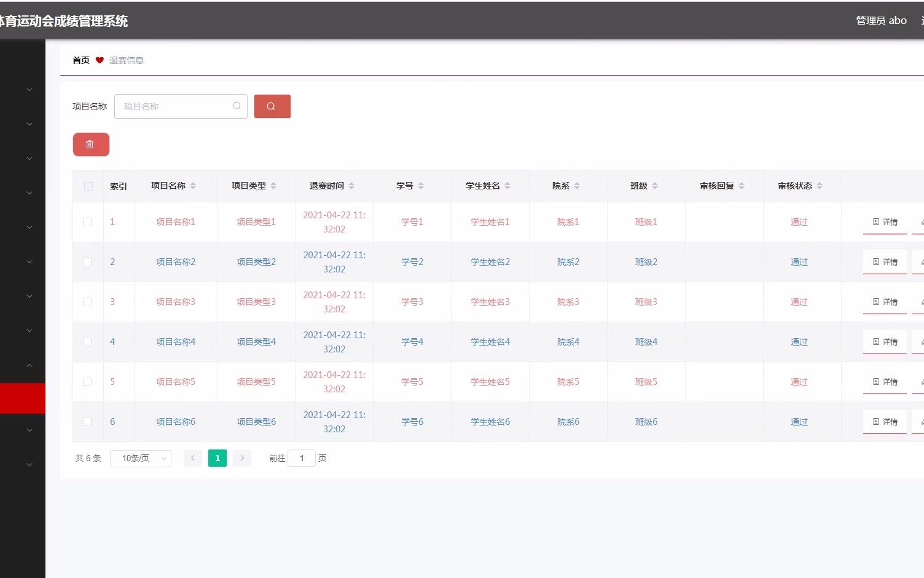Click the 退赛信息 breadcrumb label
The width and height of the screenshot is (924, 578).
(x=127, y=60)
